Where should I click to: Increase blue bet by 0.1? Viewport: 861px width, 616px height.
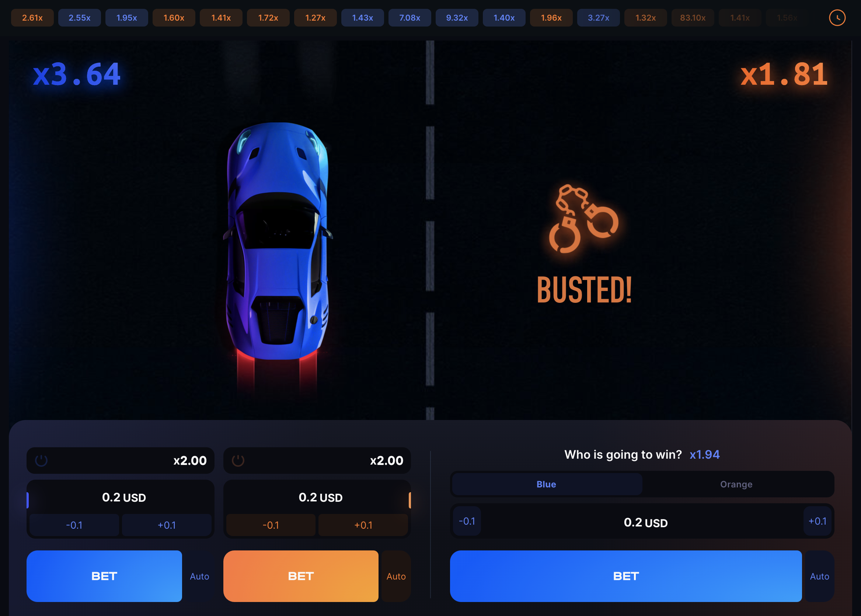[167, 525]
